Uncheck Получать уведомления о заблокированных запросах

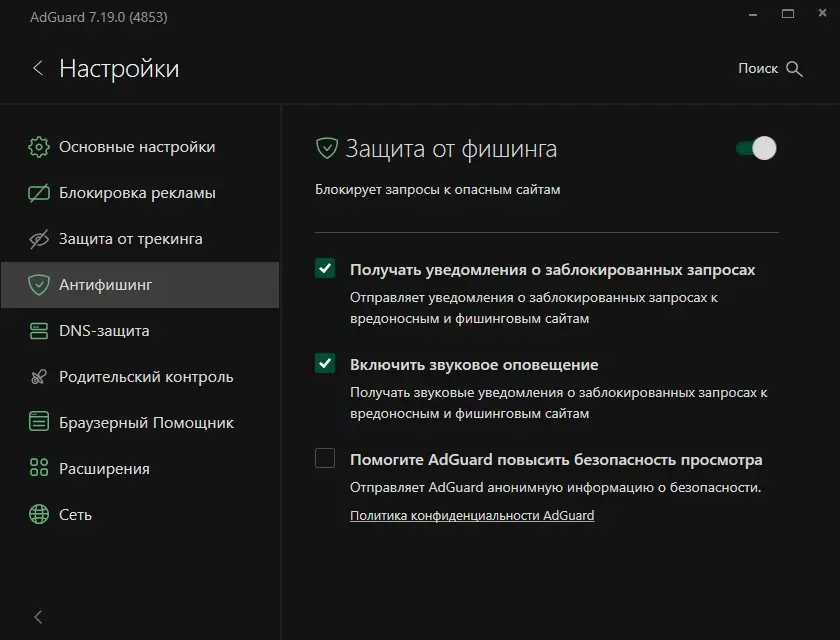click(x=325, y=269)
